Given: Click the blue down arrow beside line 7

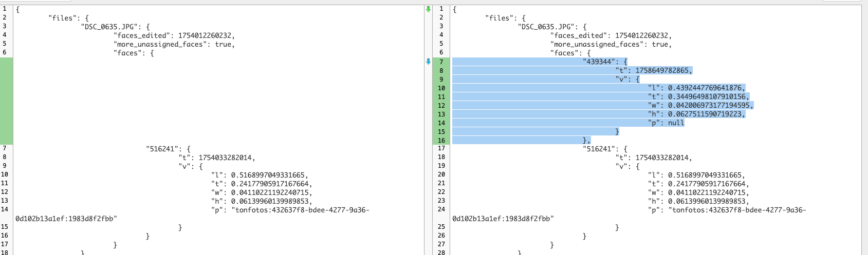Looking at the screenshot, I should tap(429, 62).
